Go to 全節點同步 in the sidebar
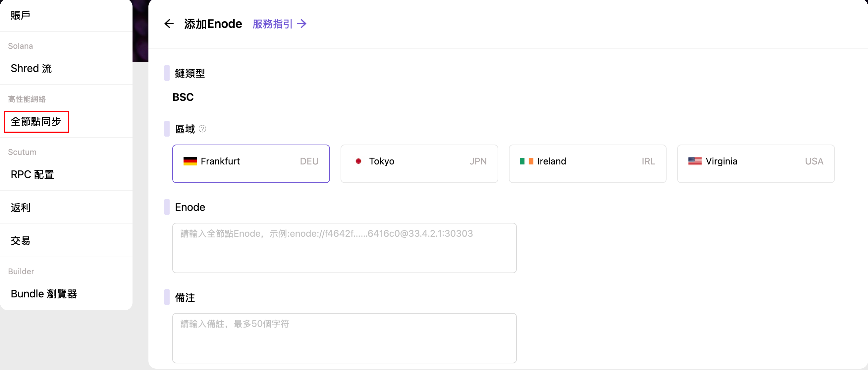 [x=36, y=121]
